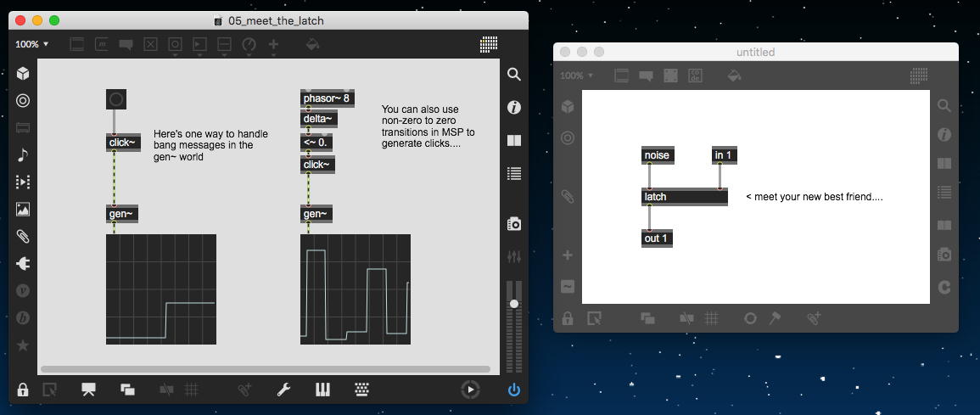The height and width of the screenshot is (415, 980).
Task: Open the audio note browser in main sidebar
Action: 23,155
